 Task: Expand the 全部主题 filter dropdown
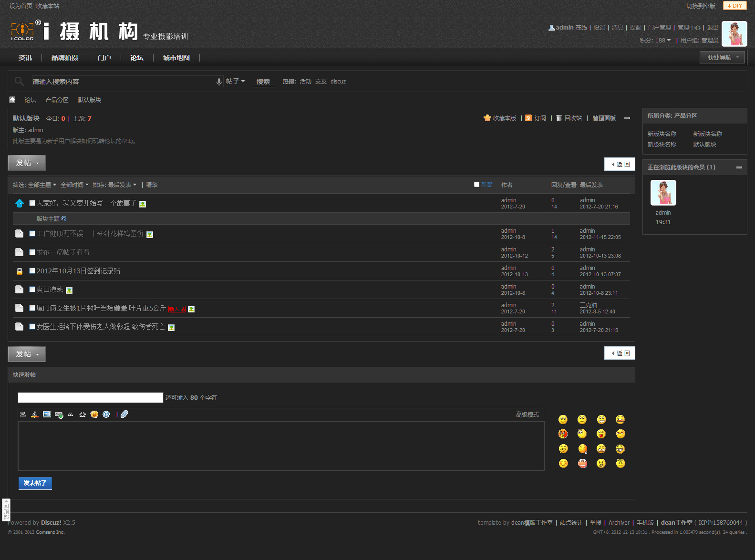point(42,185)
